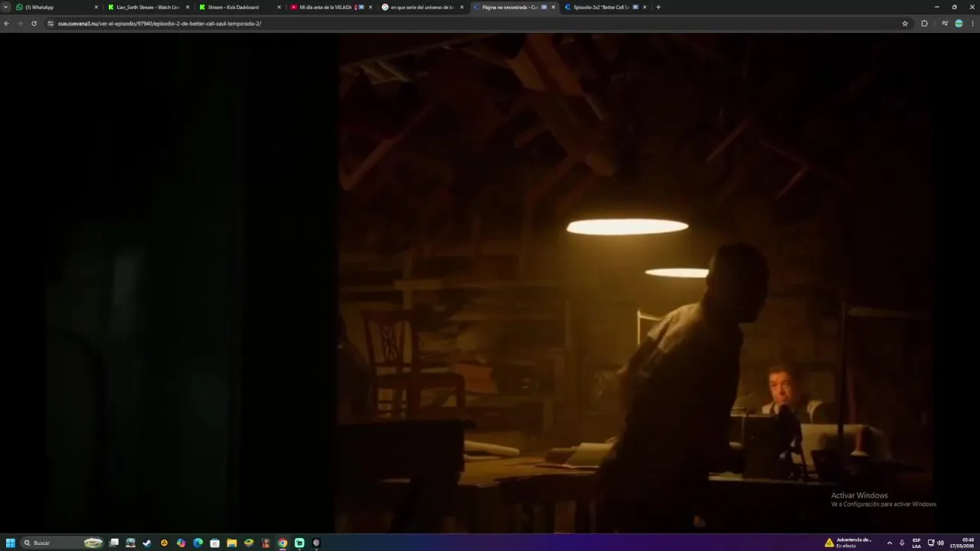Change ESP LAA keyboard language

point(916,543)
